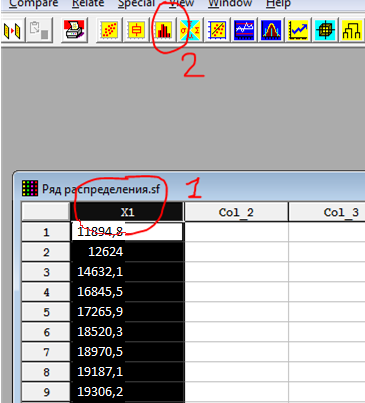Open the bell curve distribution icon
Screen dimensions: 365x403
271,30
